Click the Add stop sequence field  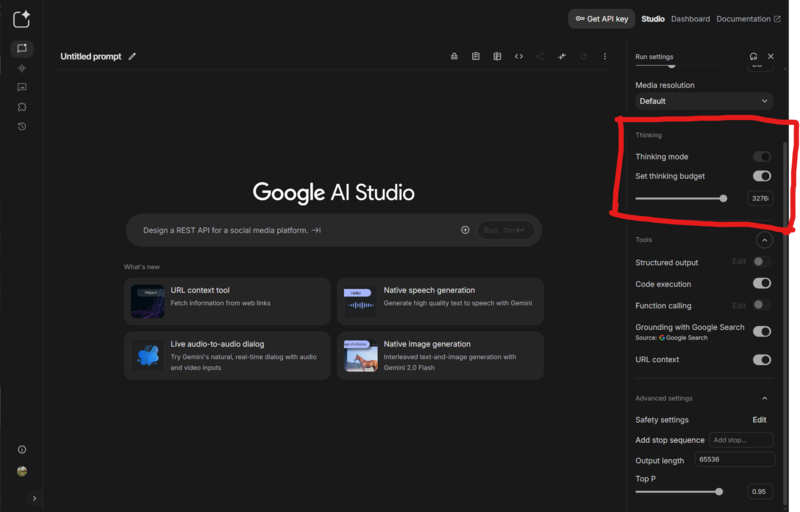[x=741, y=440]
